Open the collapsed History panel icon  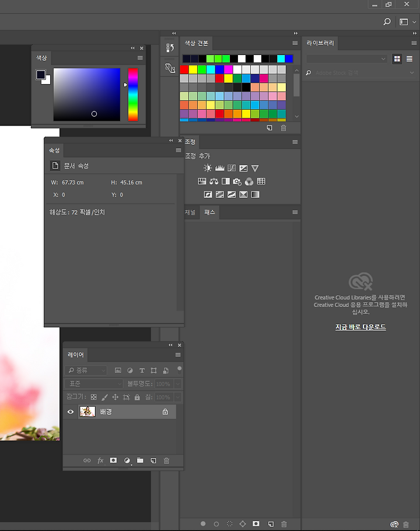[x=170, y=48]
